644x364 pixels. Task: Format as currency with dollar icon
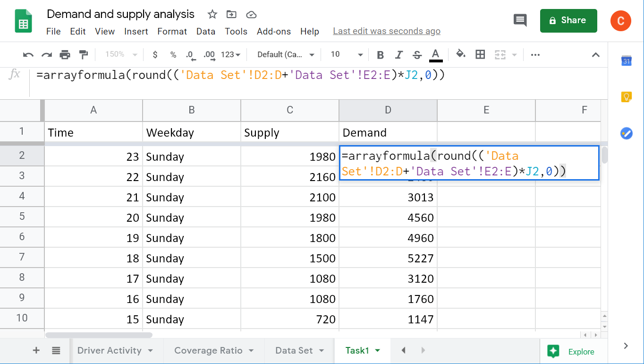coord(155,55)
